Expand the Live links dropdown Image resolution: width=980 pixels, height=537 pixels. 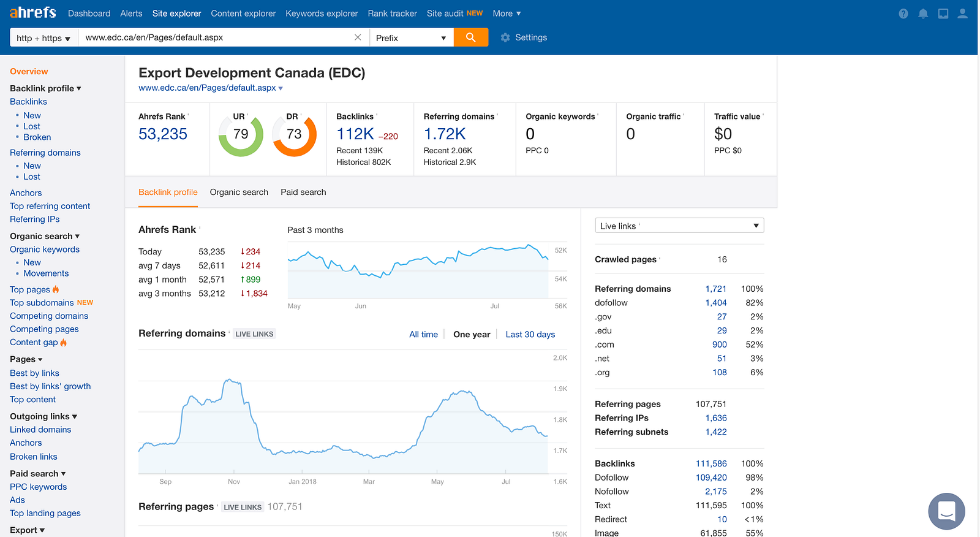pyautogui.click(x=679, y=226)
